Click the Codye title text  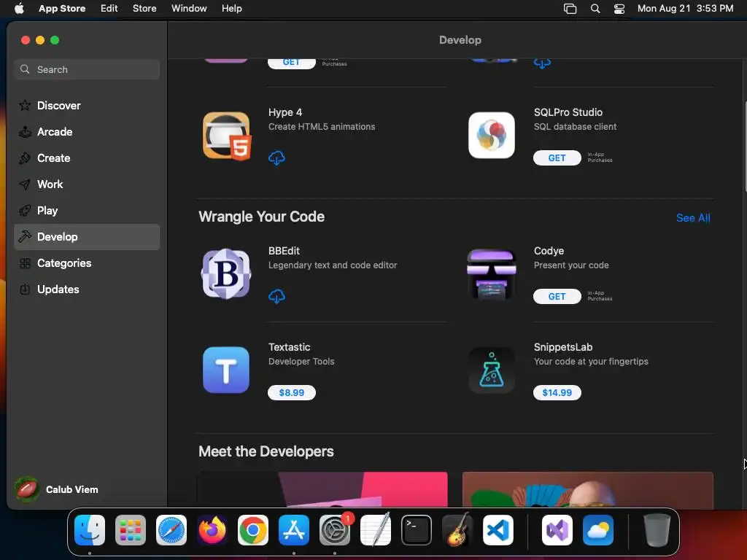[549, 251]
